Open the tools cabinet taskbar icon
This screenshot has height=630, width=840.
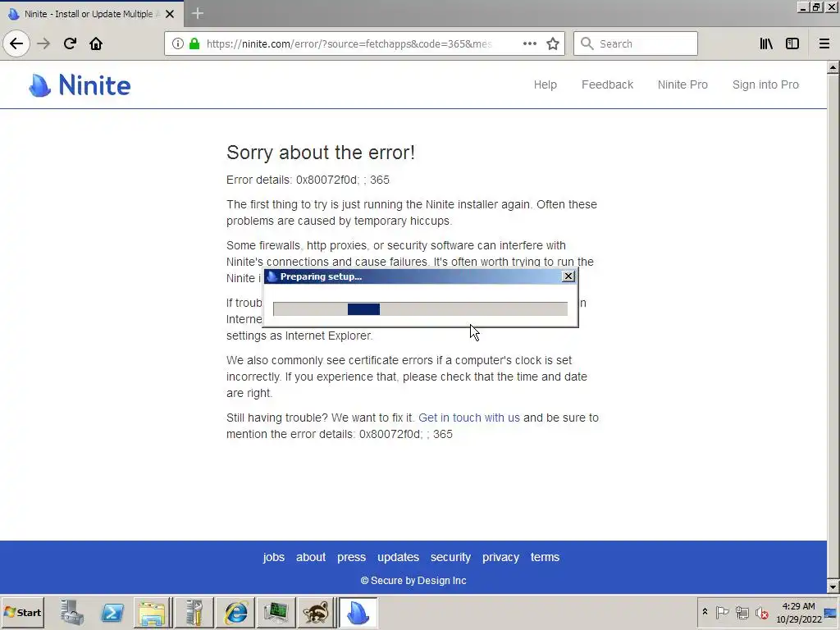pos(194,612)
